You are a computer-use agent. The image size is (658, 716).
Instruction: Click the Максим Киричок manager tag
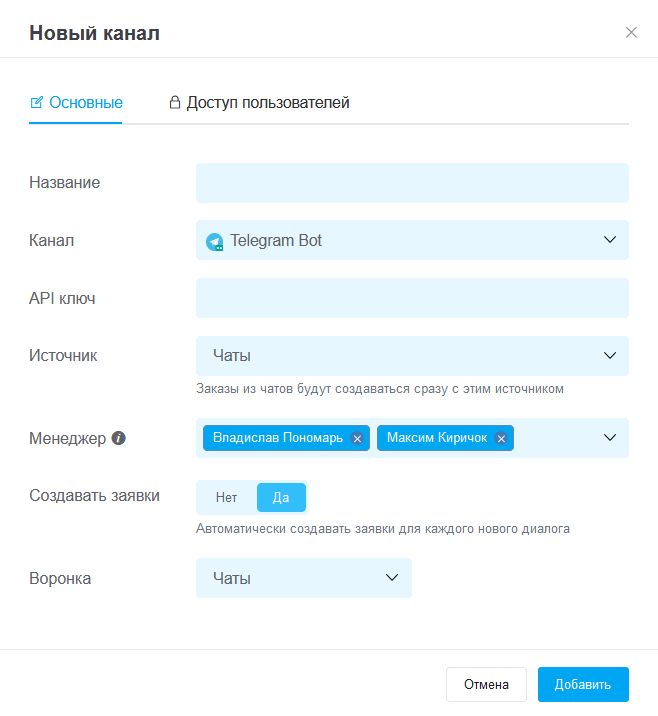pyautogui.click(x=437, y=438)
